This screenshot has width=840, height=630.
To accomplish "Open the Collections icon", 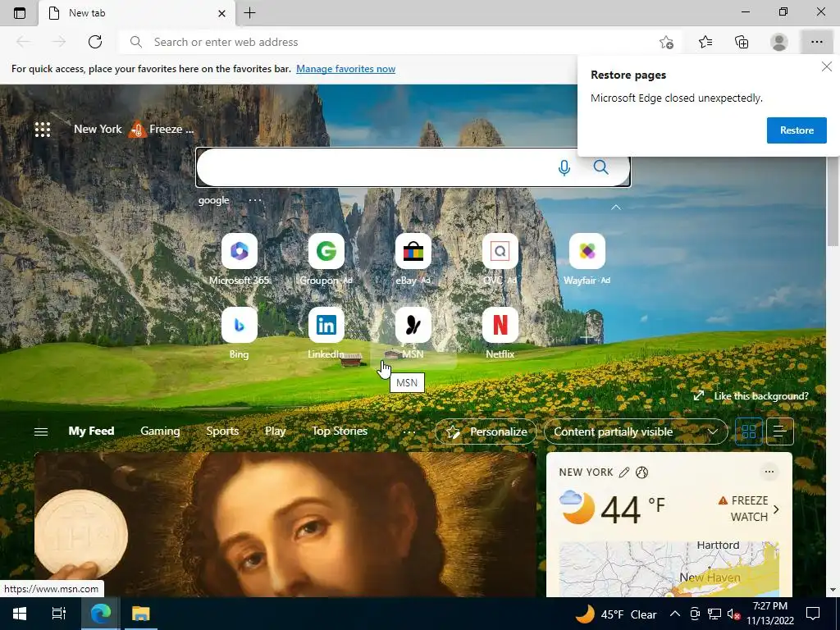I will (x=742, y=42).
